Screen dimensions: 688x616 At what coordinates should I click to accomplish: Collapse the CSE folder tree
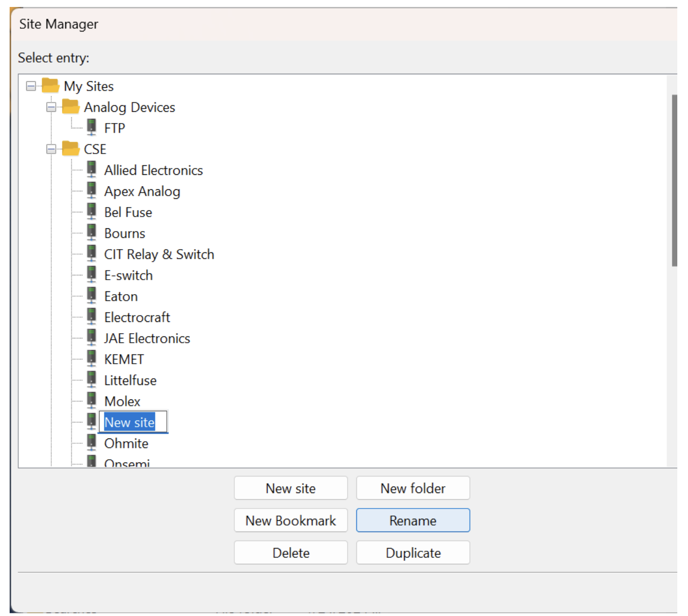(x=51, y=149)
